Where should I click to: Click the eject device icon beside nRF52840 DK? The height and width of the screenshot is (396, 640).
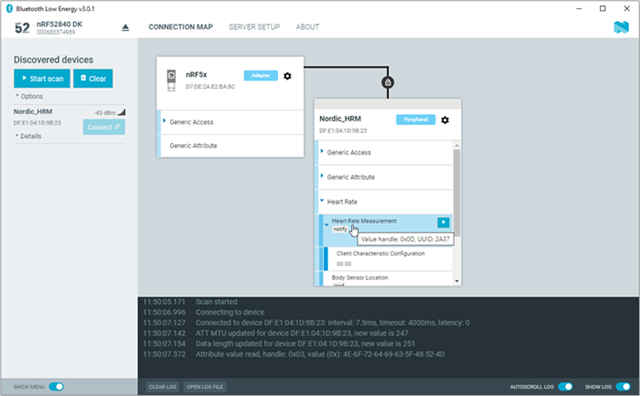click(x=125, y=27)
